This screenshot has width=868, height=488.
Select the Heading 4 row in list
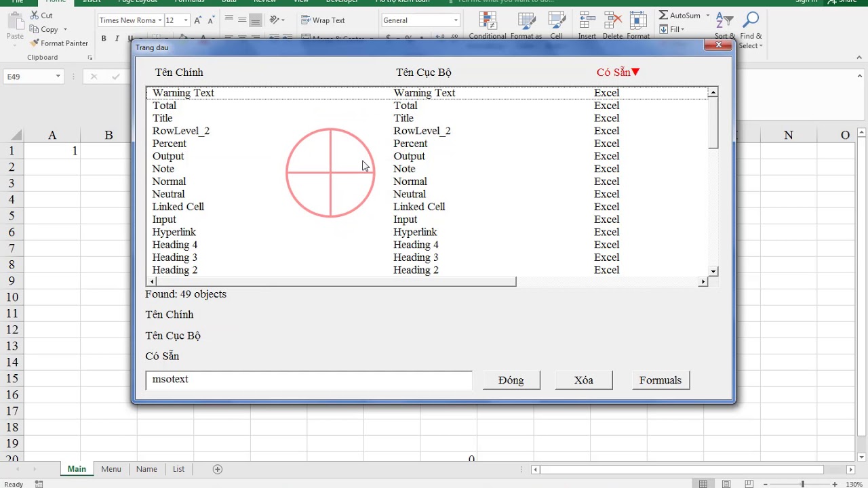tap(427, 245)
